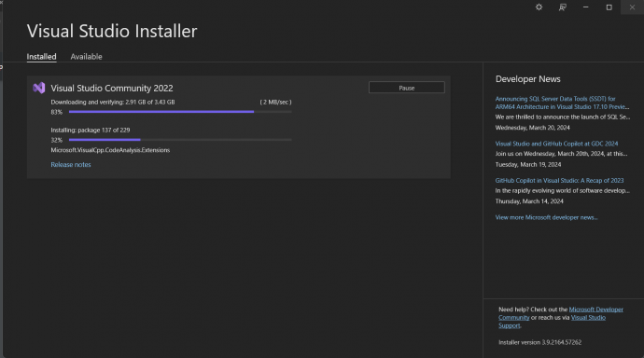Open the SQL Server Data Tools announcement article
This screenshot has width=644, height=358.
(x=562, y=103)
